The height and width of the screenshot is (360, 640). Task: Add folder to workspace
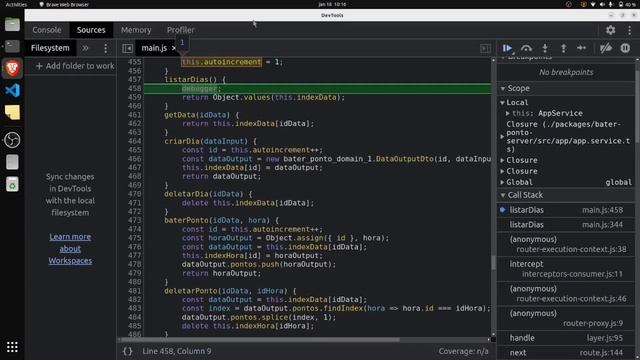[75, 66]
